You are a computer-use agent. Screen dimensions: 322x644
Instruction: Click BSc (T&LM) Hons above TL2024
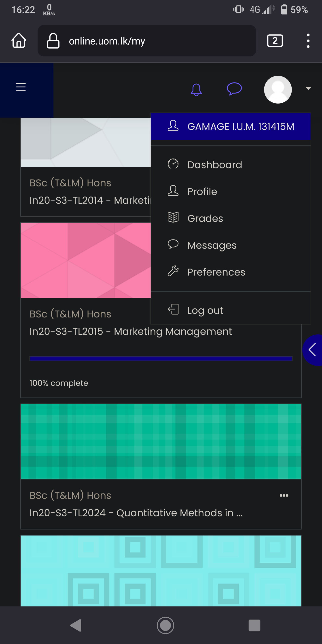(x=70, y=495)
